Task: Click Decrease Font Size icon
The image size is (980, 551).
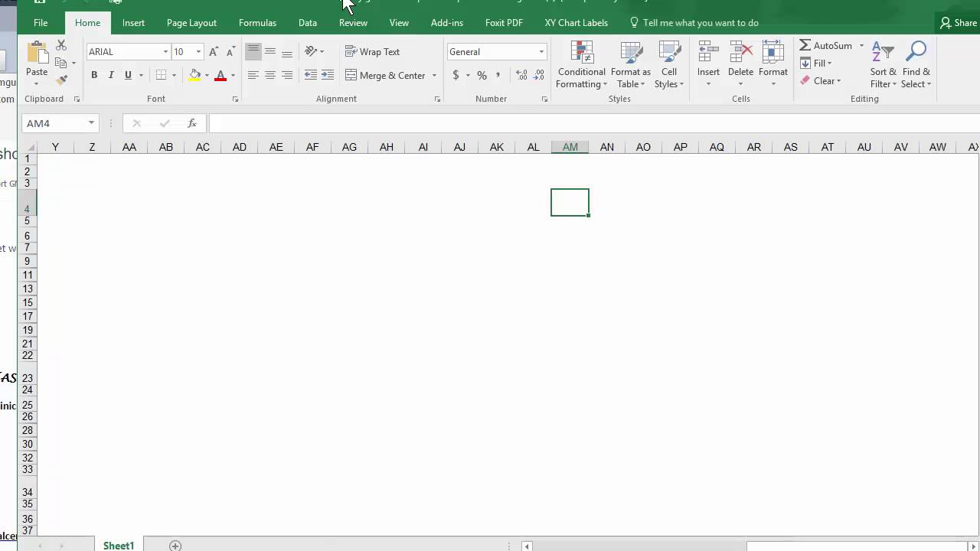Action: tap(230, 52)
